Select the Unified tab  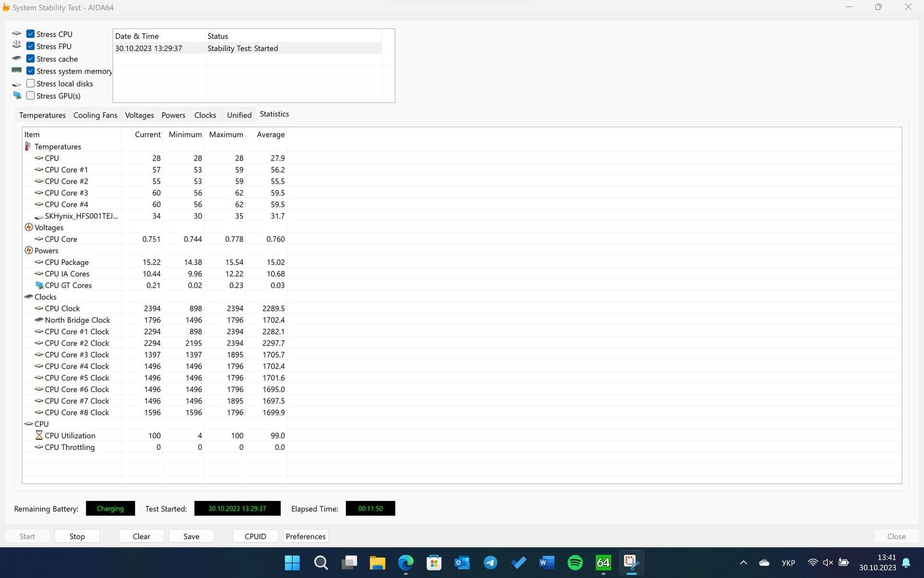[238, 114]
